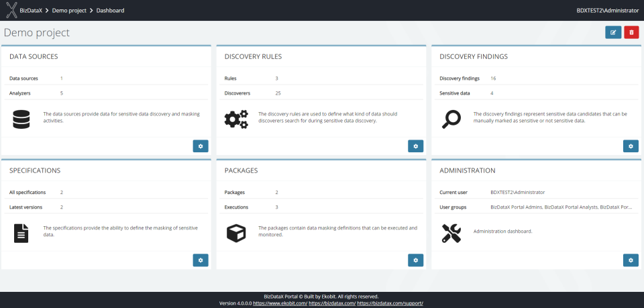
Task: Delete the project with red trash button
Action: [x=631, y=32]
